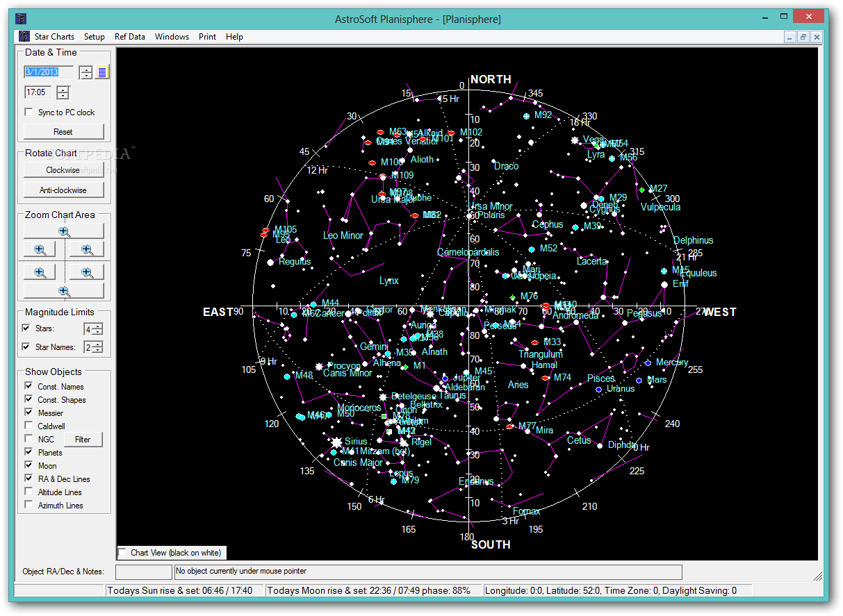Open the Ref Data menu
The width and height of the screenshot is (843, 616).
click(x=130, y=37)
